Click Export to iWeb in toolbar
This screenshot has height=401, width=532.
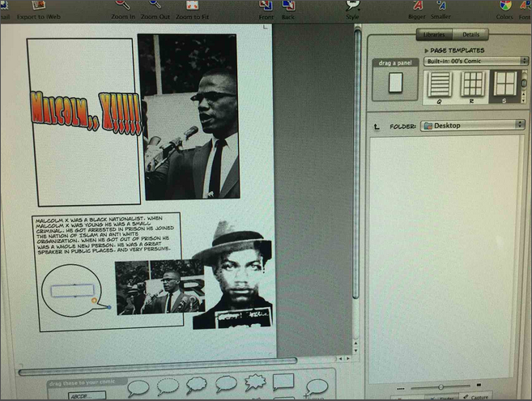tap(37, 6)
